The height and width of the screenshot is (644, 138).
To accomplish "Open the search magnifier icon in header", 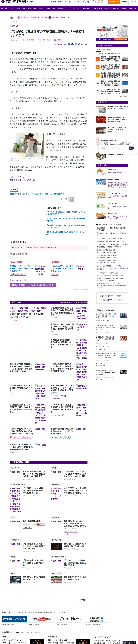I will pyautogui.click(x=84, y=2).
